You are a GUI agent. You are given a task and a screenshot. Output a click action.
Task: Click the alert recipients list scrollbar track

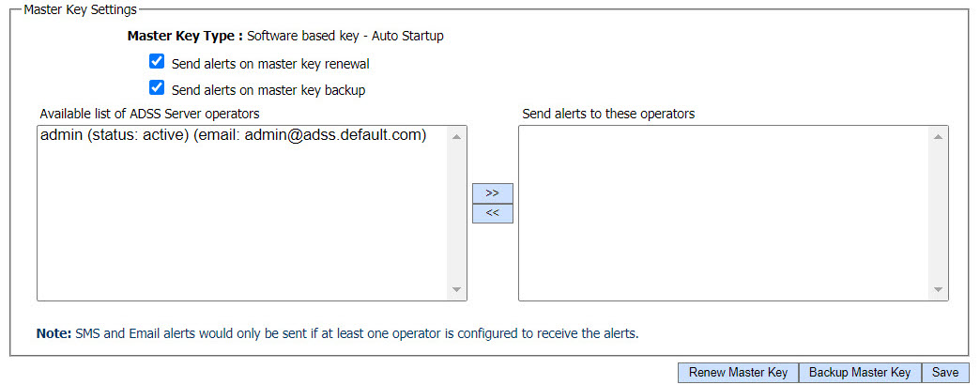click(938, 213)
